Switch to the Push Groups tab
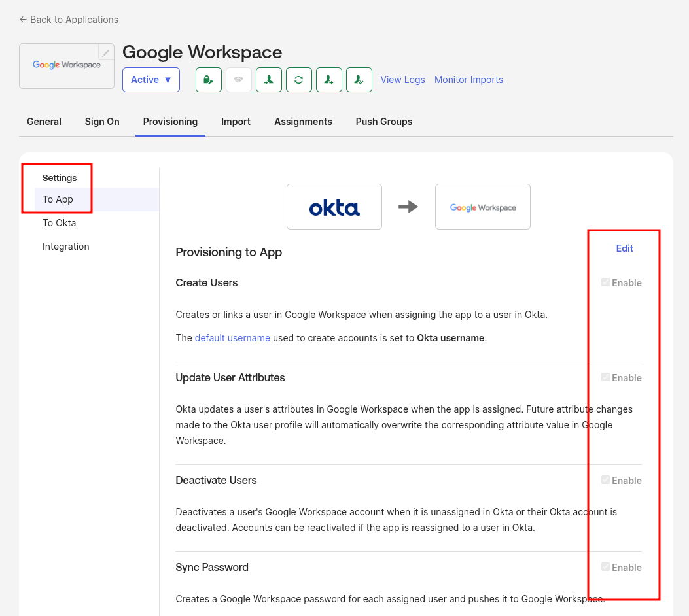689x616 pixels. click(x=383, y=122)
